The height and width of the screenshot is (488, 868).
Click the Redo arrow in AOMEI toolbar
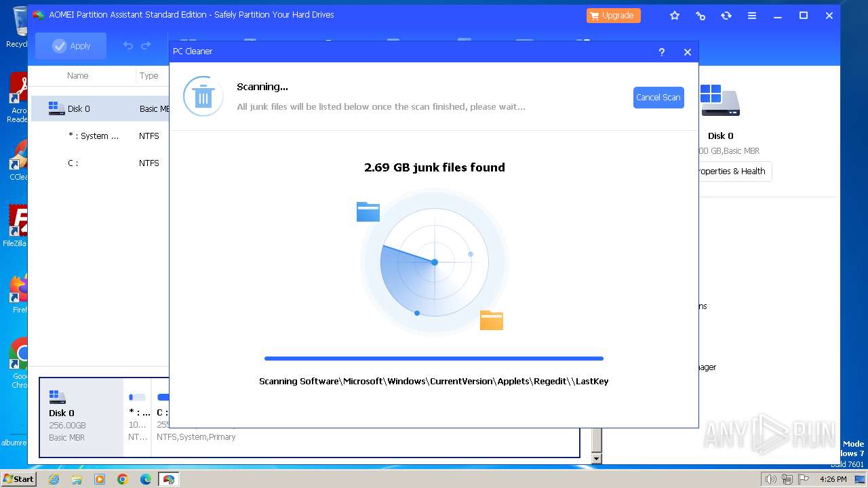point(146,45)
